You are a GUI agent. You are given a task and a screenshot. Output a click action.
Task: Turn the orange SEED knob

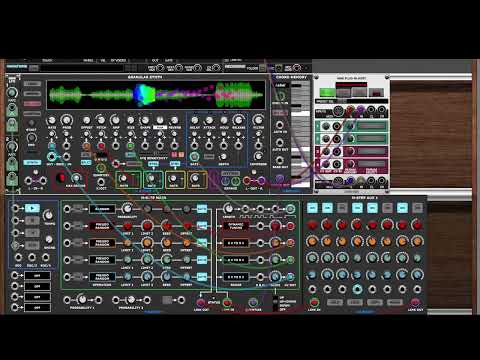click(x=167, y=243)
